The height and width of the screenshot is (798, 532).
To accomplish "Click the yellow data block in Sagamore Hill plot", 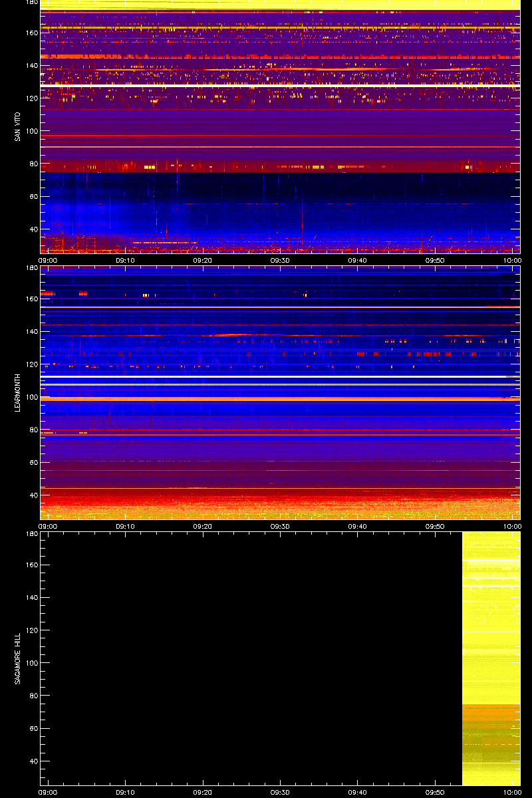I will click(491, 658).
